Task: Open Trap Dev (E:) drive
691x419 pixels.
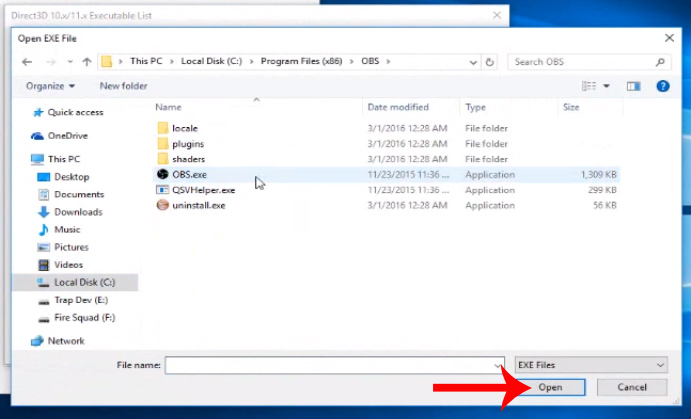Action: 73,300
